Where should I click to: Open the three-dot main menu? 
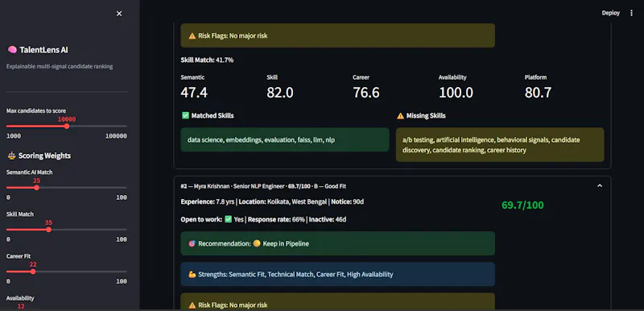[631, 13]
